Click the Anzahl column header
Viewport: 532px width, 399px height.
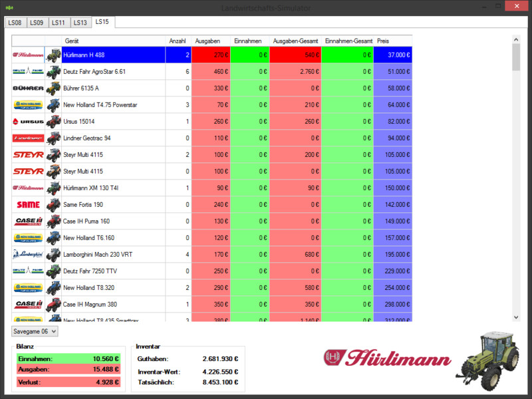pyautogui.click(x=178, y=41)
